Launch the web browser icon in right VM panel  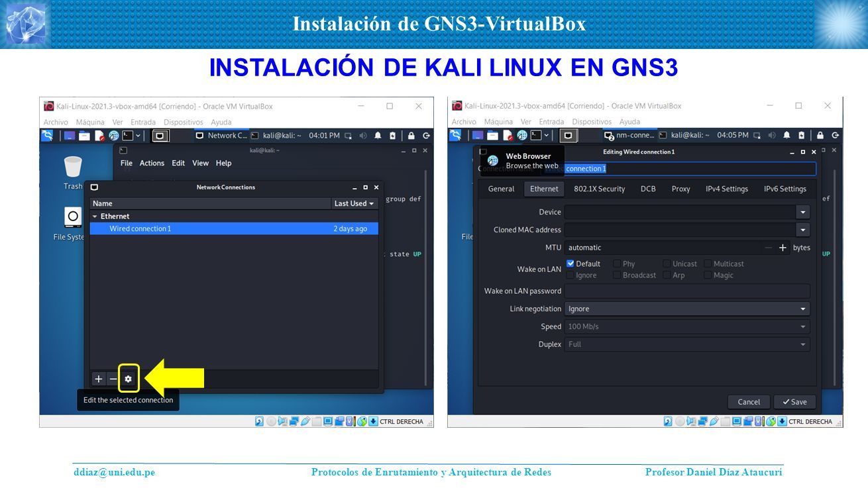click(x=521, y=135)
